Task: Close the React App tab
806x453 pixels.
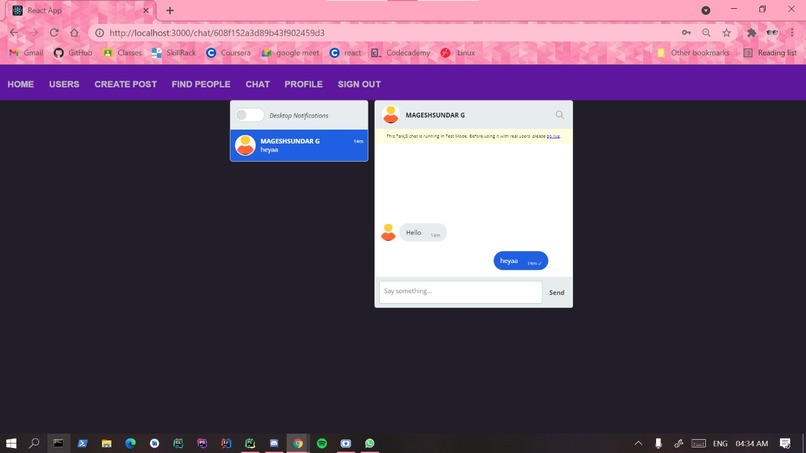Action: [146, 10]
